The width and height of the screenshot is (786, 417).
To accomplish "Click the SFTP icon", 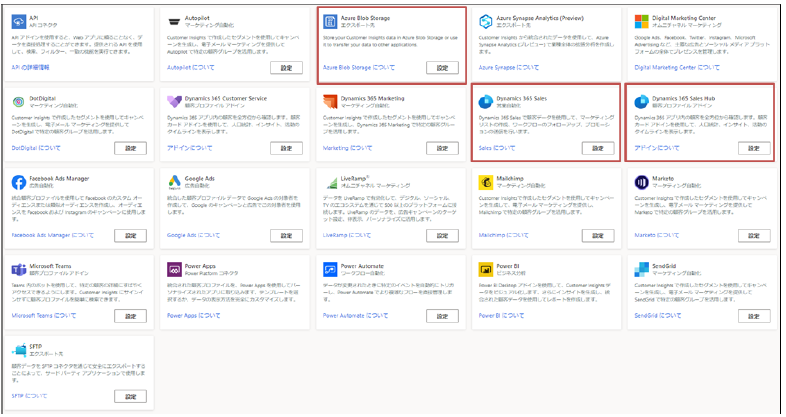I will pyautogui.click(x=19, y=350).
